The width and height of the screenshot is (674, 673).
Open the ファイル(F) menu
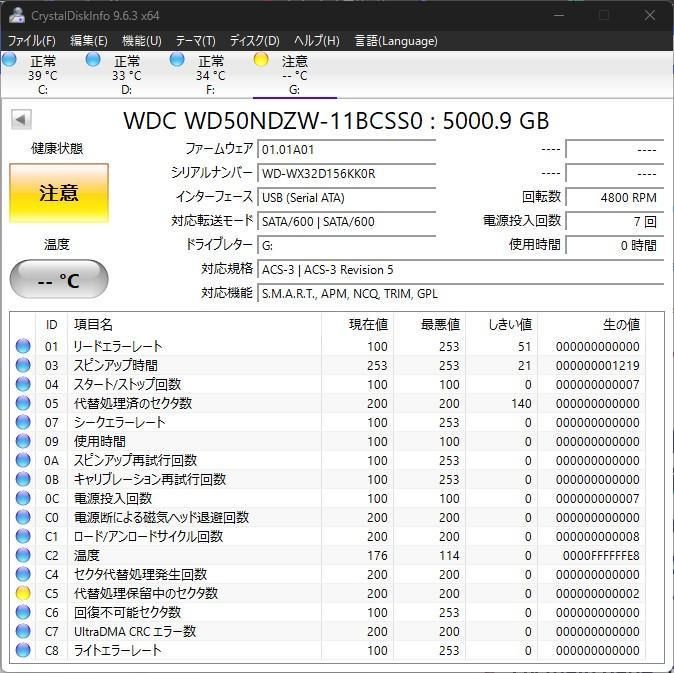click(32, 41)
